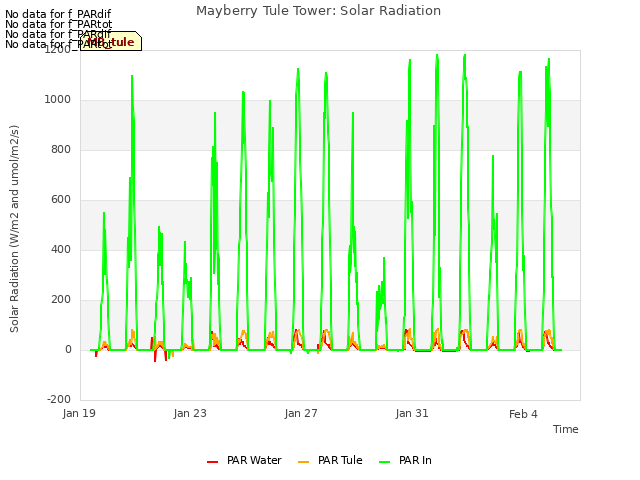Click the 600 y-axis tick label
640x480 pixels.
tap(61, 200)
